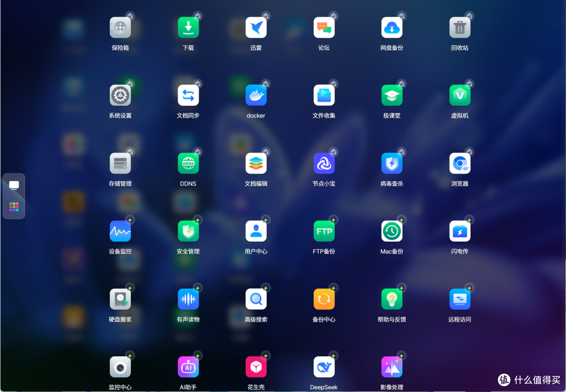Open the 虚拟机 virtual machine app
The width and height of the screenshot is (566, 392).
point(460,95)
